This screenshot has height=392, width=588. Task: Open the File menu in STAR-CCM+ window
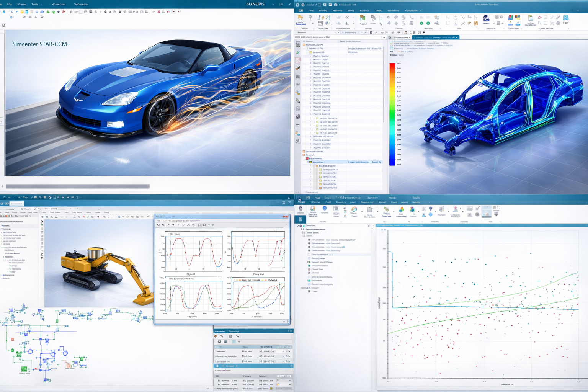coord(9,4)
